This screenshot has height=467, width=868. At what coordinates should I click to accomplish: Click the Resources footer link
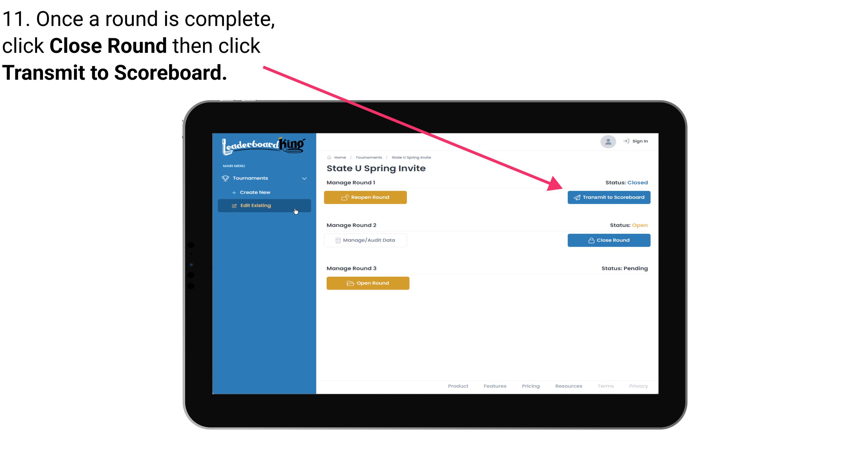(x=568, y=385)
